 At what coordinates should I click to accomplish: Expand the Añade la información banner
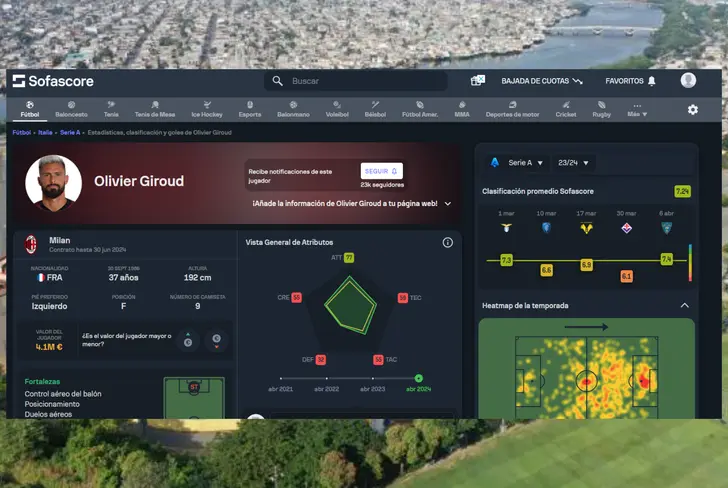click(448, 204)
